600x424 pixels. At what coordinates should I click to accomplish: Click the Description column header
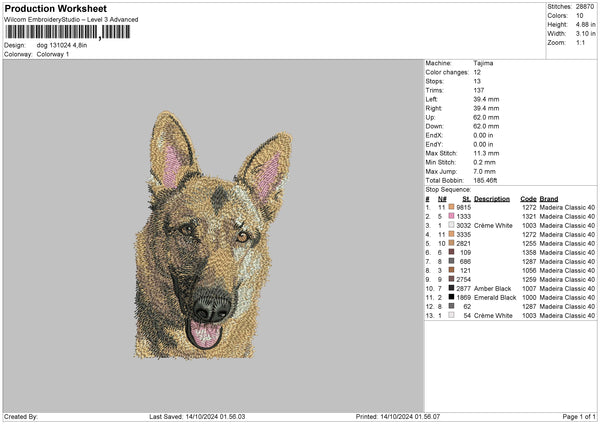492,198
